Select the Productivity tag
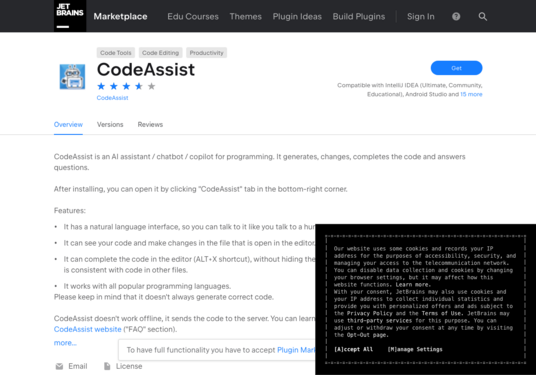The height and width of the screenshot is (375, 536). [x=206, y=53]
